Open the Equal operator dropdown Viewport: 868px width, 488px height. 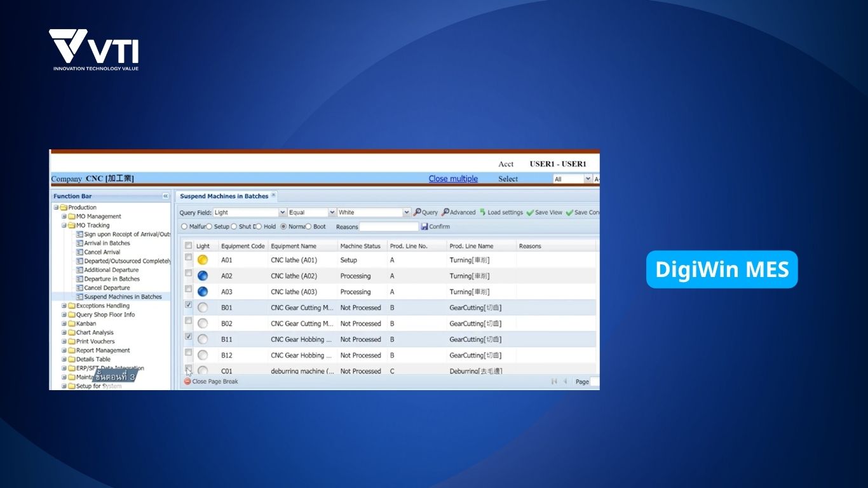pyautogui.click(x=332, y=212)
